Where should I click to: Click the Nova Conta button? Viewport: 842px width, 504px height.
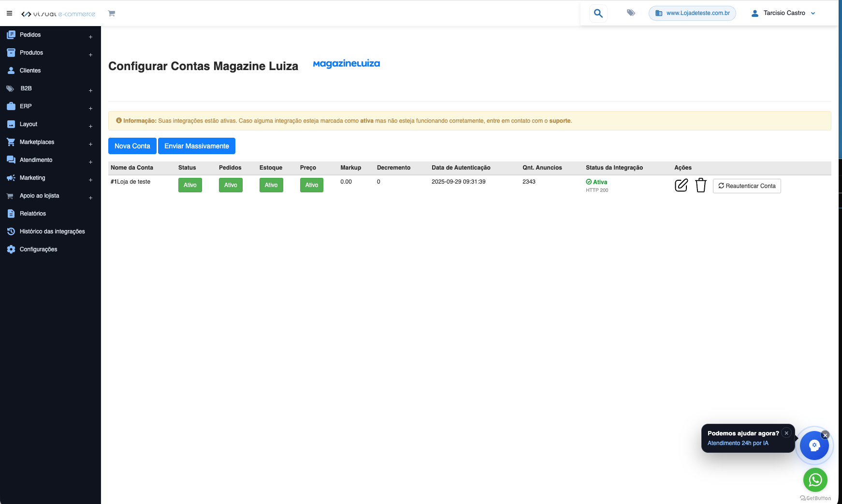pyautogui.click(x=132, y=146)
